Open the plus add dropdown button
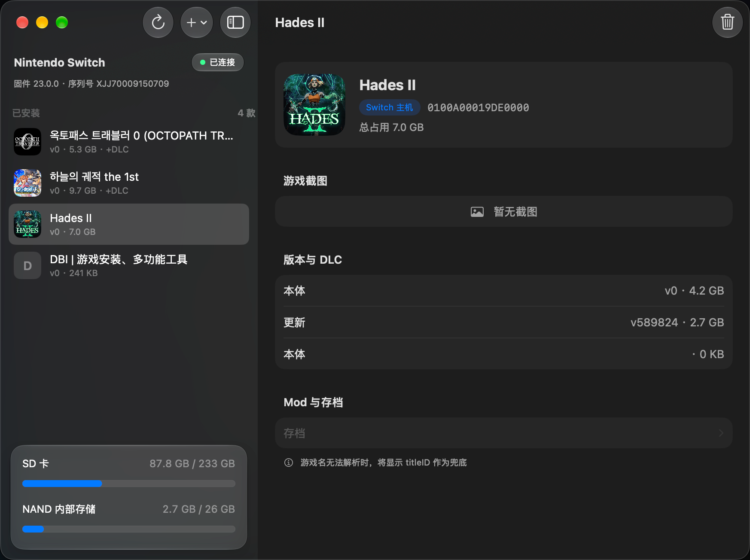 197,22
